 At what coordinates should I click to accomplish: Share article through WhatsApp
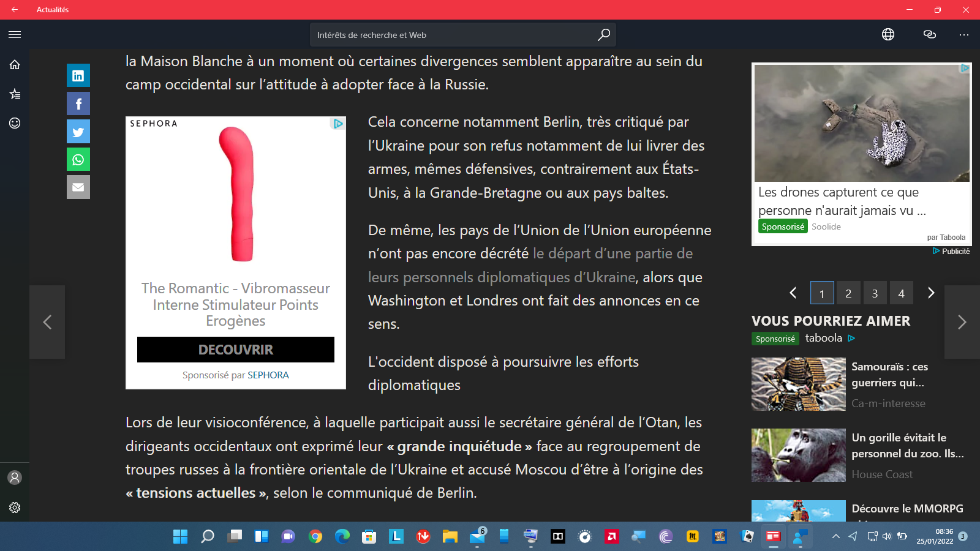click(78, 159)
